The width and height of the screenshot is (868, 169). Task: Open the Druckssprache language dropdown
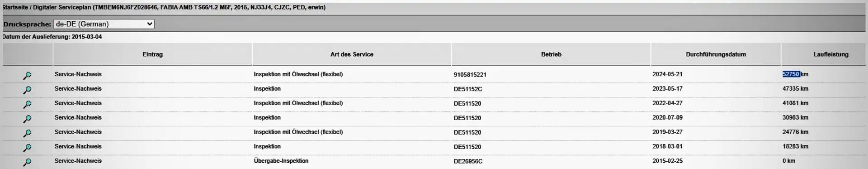tap(104, 24)
